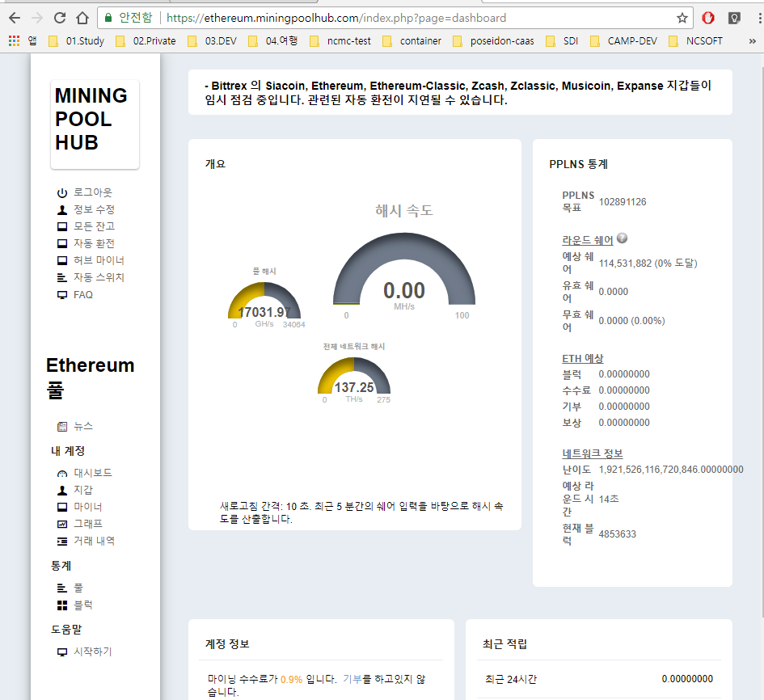Open 정보 수정 via its person icon
This screenshot has width=764, height=700.
click(x=62, y=209)
